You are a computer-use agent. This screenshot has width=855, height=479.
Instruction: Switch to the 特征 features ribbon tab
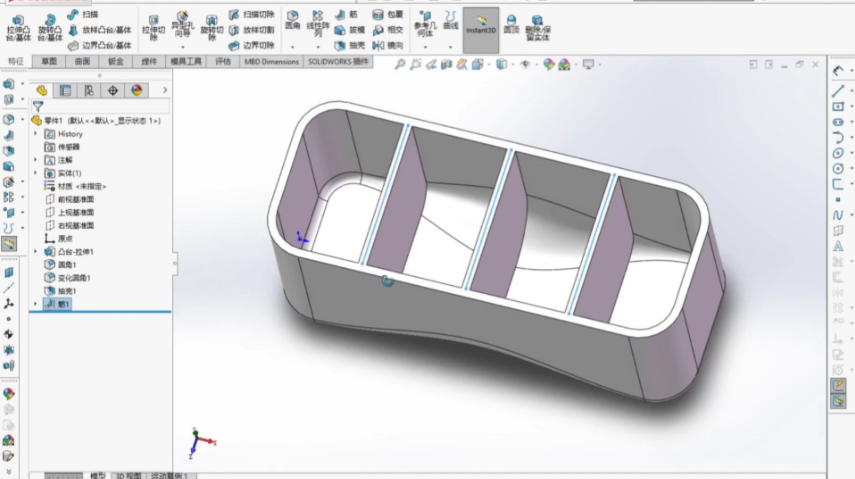pos(15,62)
